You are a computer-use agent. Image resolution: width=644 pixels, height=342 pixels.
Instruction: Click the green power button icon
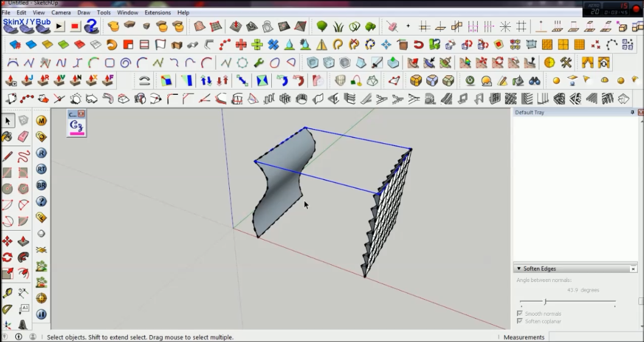(470, 81)
